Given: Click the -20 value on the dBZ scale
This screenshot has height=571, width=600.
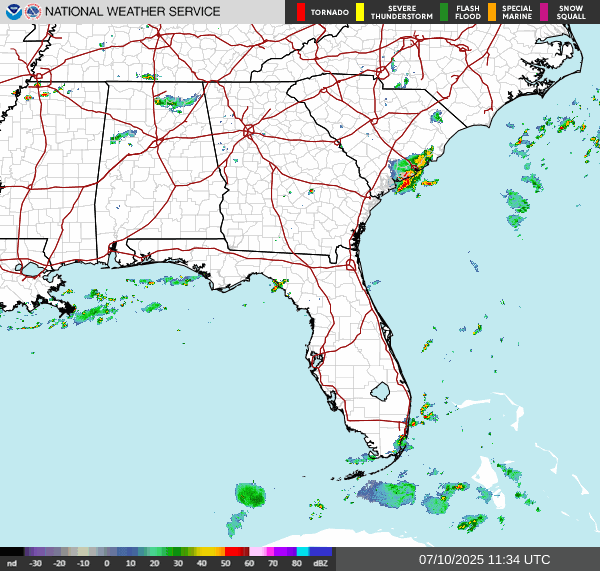Looking at the screenshot, I should [59, 563].
